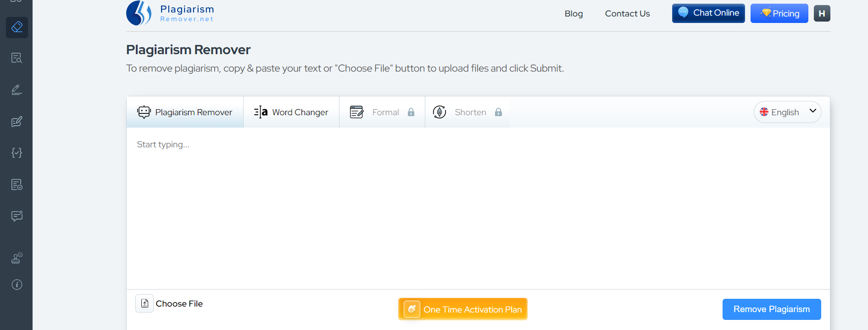Click the Start typing text area
Viewport: 868px width, 330px height.
tap(478, 208)
